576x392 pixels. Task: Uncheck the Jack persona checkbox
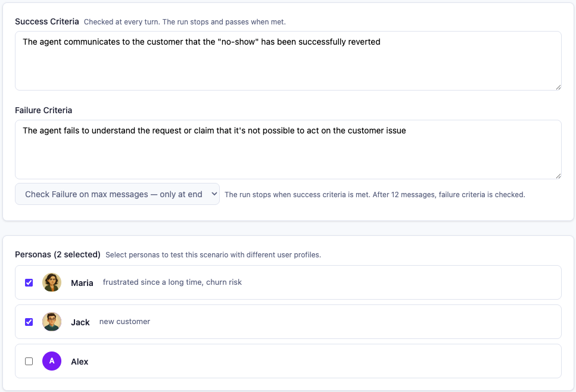29,322
